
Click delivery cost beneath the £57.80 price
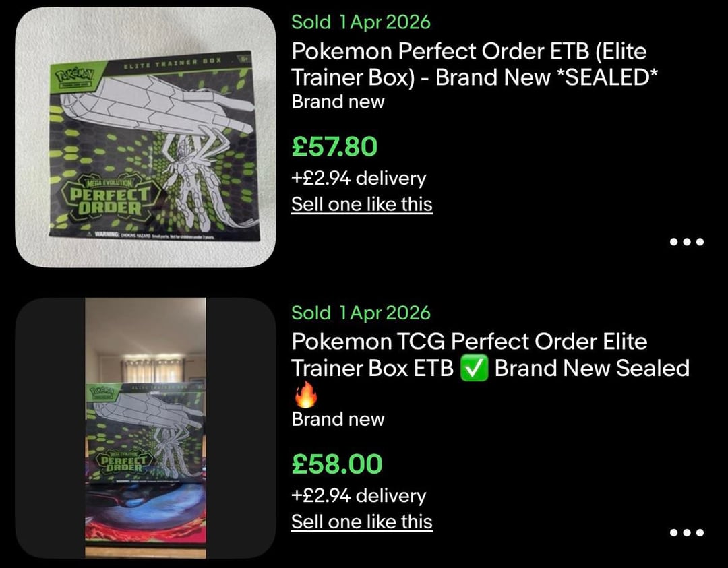coord(359,179)
